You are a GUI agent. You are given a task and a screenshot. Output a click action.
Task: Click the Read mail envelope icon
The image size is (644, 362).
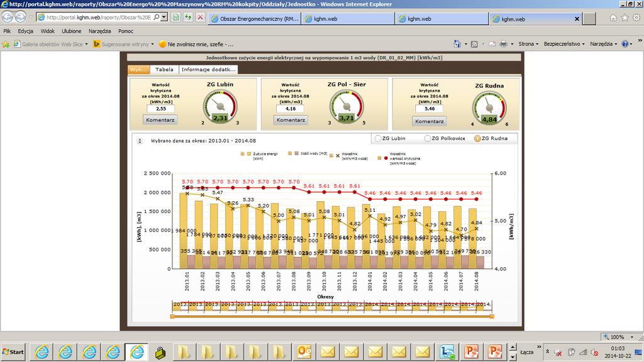pos(492,44)
